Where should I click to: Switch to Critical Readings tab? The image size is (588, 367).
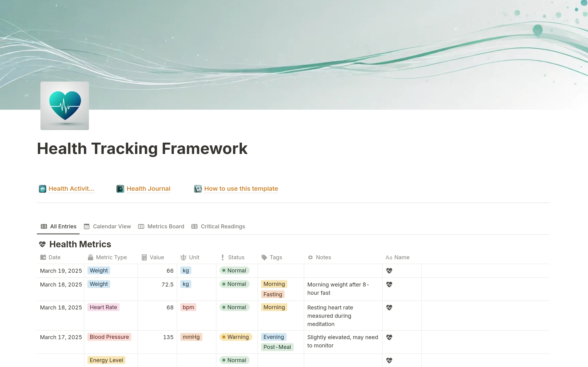pyautogui.click(x=218, y=227)
